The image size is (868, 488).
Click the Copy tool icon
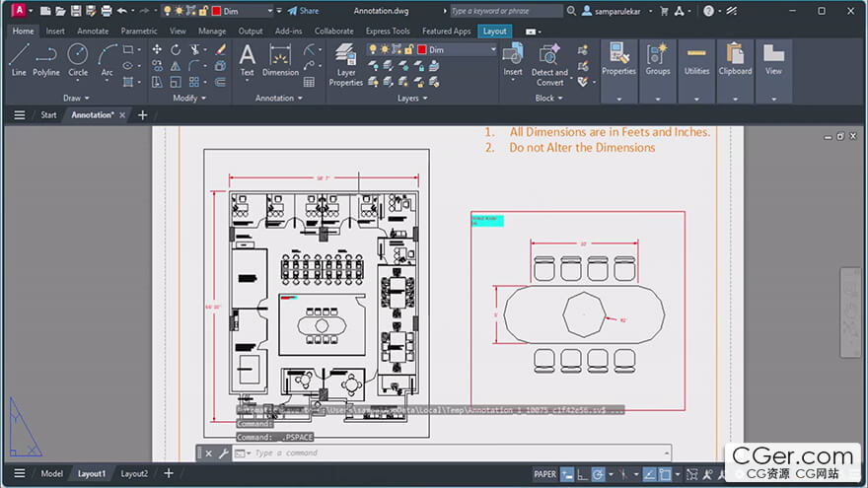(157, 66)
